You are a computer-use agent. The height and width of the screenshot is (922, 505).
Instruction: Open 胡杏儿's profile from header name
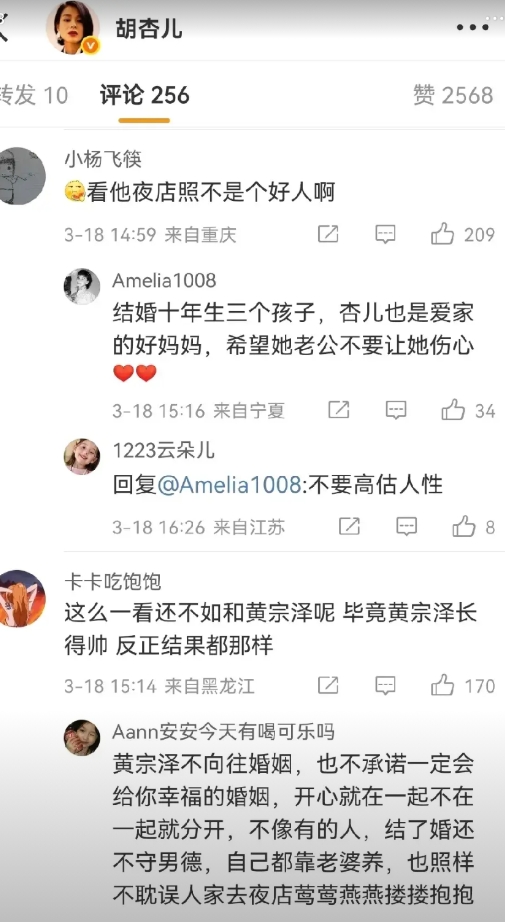pos(149,28)
